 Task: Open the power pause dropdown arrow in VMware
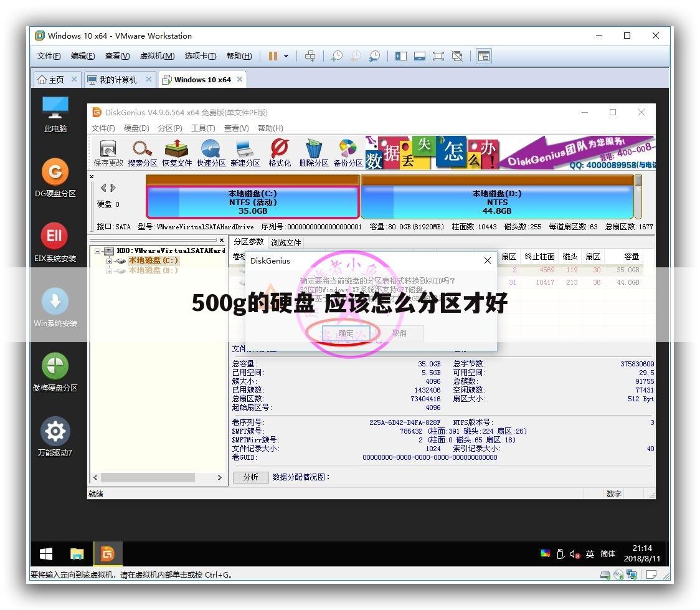point(286,56)
